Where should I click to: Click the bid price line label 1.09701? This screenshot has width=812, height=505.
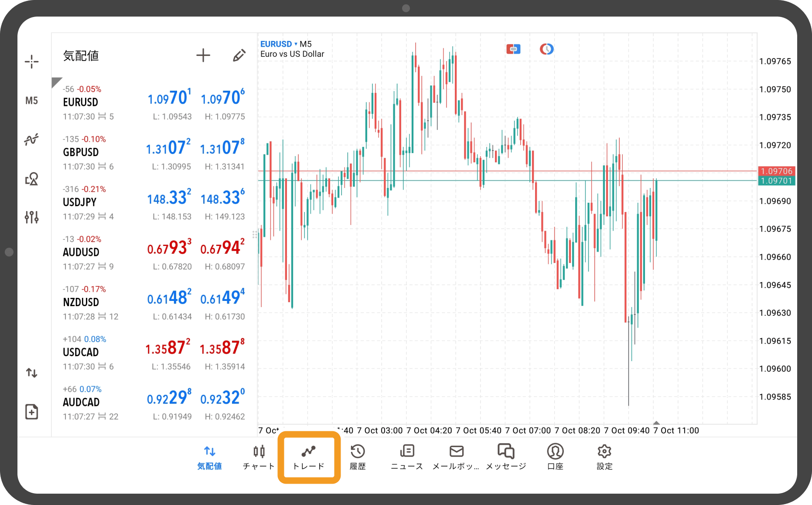click(x=776, y=181)
